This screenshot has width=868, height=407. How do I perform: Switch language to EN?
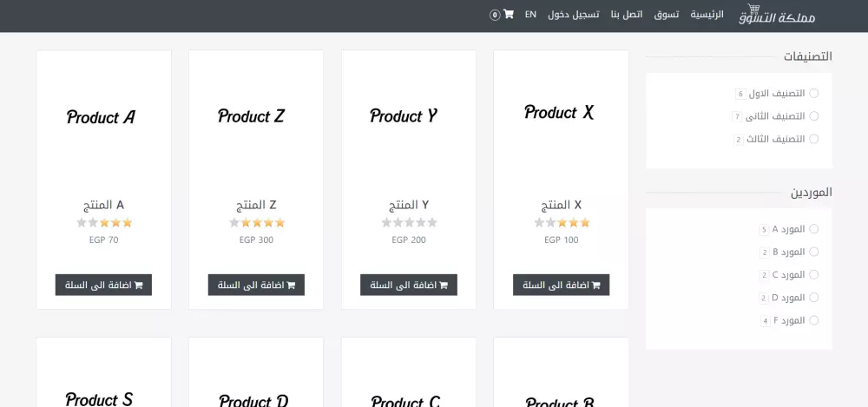[x=530, y=15]
